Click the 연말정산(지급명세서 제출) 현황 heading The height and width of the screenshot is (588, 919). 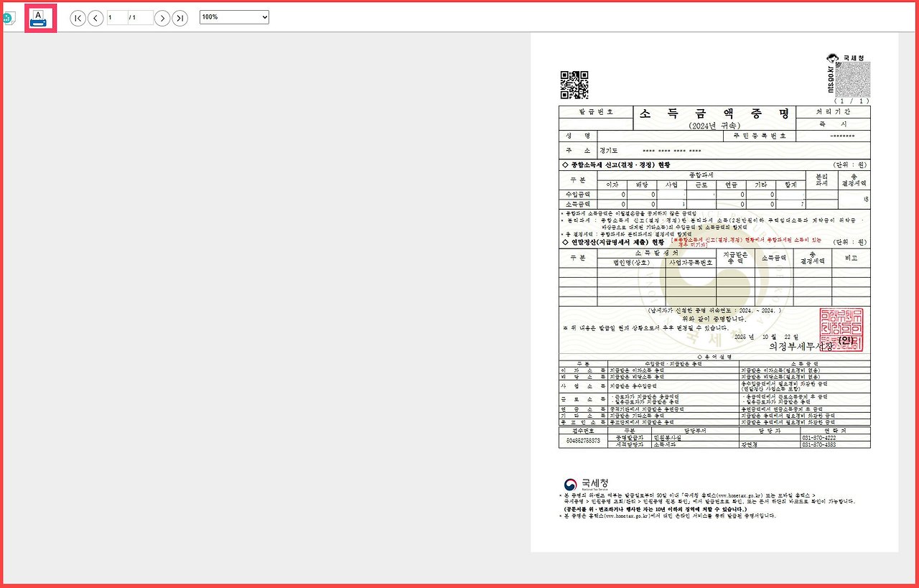pos(614,242)
